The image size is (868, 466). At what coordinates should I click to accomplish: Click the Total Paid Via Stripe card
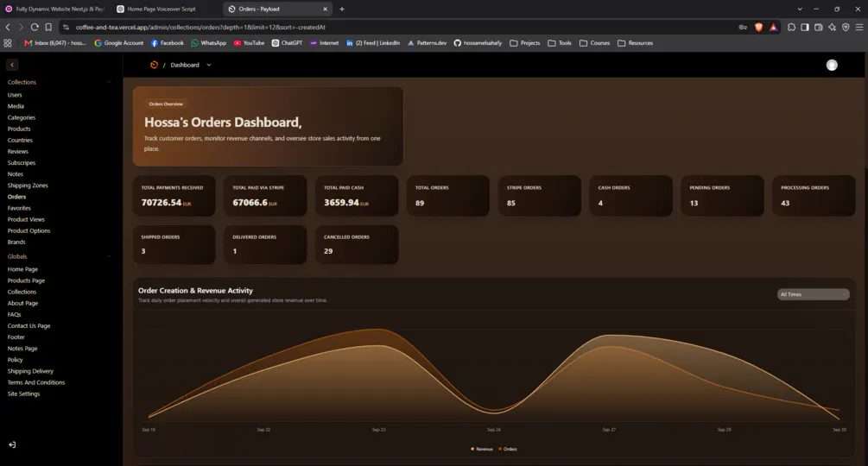tap(265, 196)
